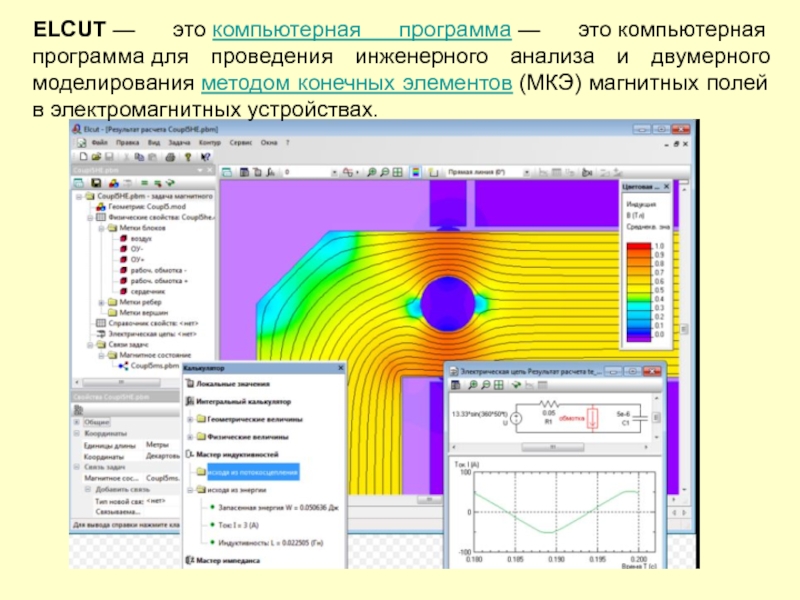Toggle the color map legend icon
Screen dimensions: 800x600
pyautogui.click(x=416, y=172)
